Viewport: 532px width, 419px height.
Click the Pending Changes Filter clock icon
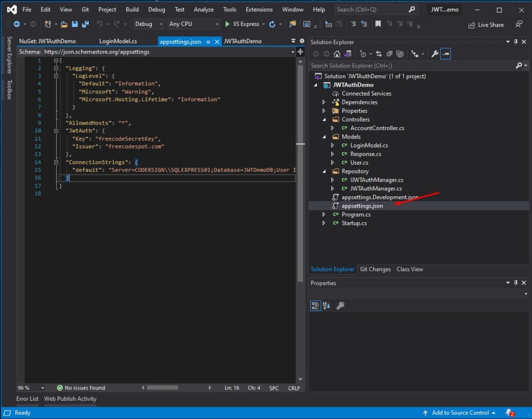tap(363, 54)
